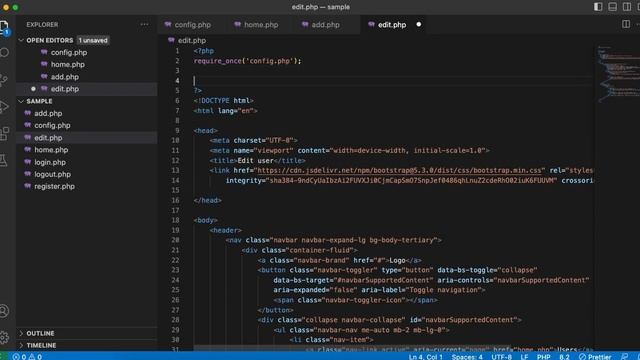Click PHP icon beside register.php in SAMPLE
This screenshot has width=640, height=360.
[x=28, y=186]
